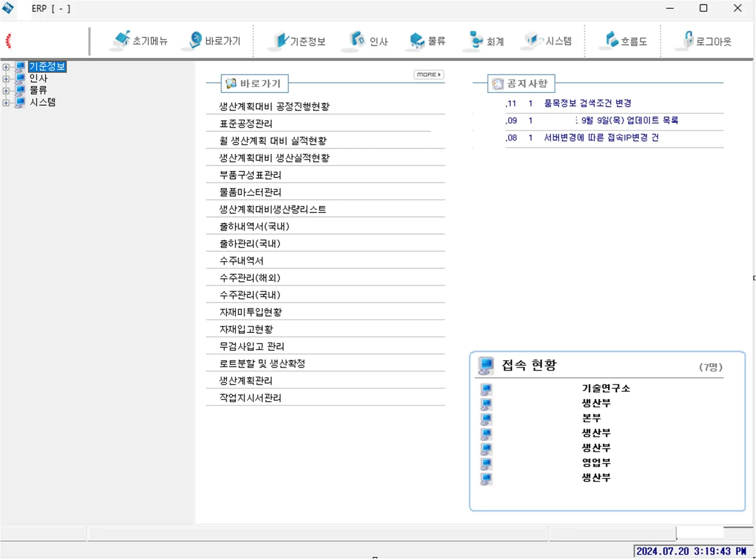Select 시스템 in the left tree

pyautogui.click(x=43, y=102)
